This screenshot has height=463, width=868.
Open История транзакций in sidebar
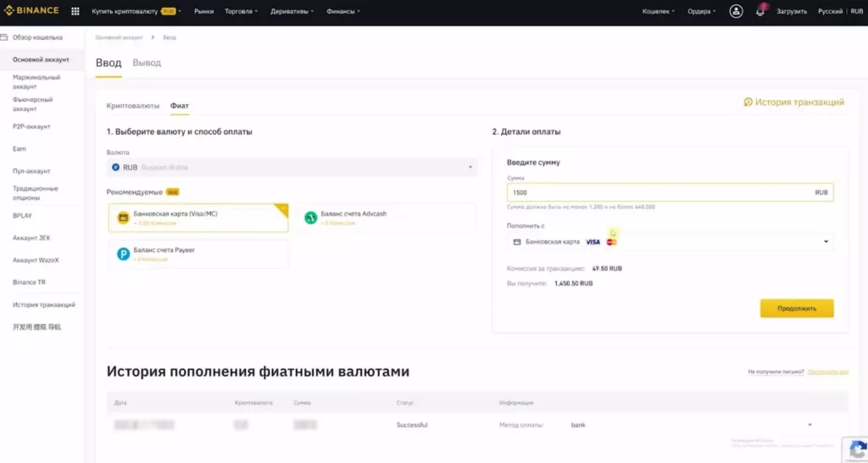tap(44, 304)
